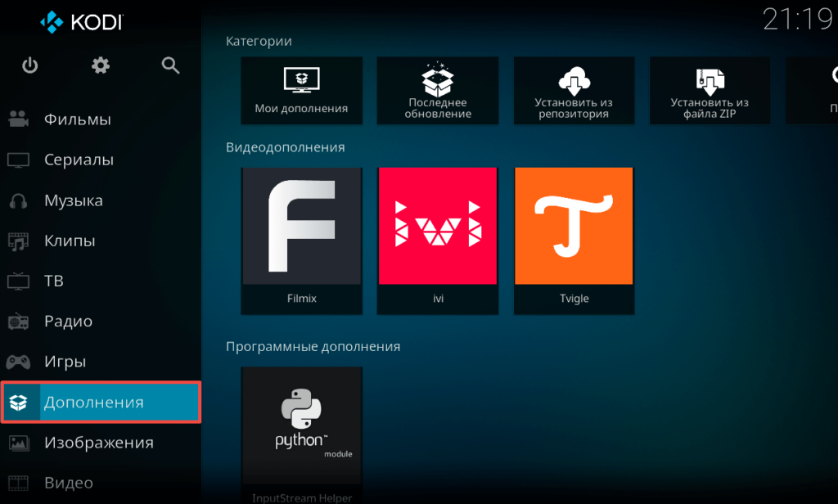Click the highlighted Дополнения menu item
Viewport: 838px width, 504px height.
(x=101, y=403)
